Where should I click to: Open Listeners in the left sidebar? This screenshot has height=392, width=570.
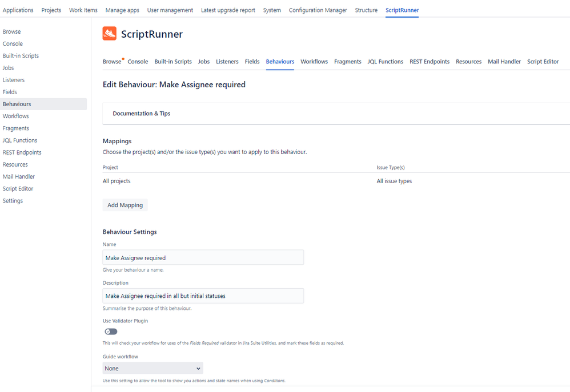[14, 80]
